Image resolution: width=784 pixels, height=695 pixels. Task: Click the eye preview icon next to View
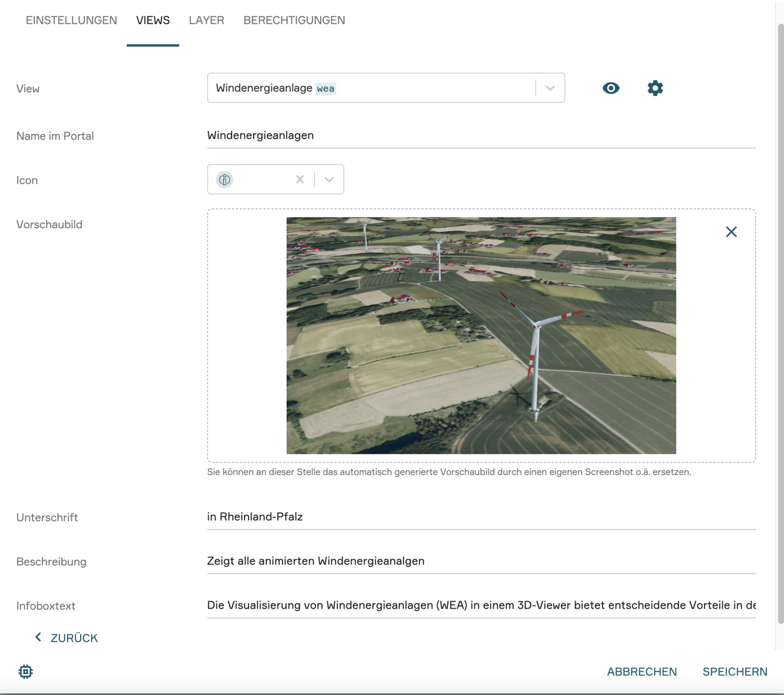611,88
